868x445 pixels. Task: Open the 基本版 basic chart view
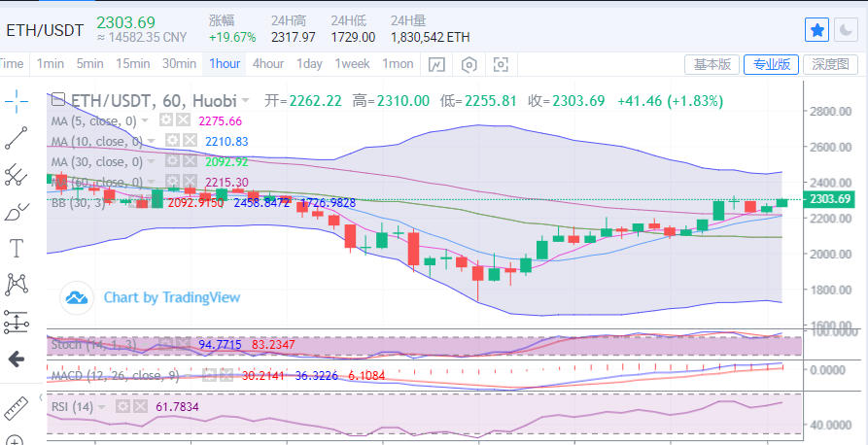point(712,65)
